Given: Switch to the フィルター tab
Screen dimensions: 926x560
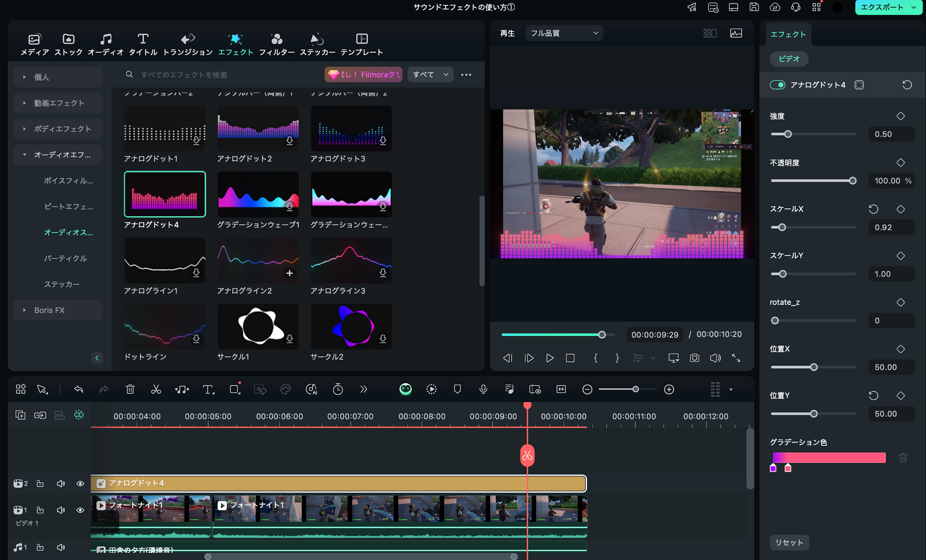Looking at the screenshot, I should coord(277,44).
